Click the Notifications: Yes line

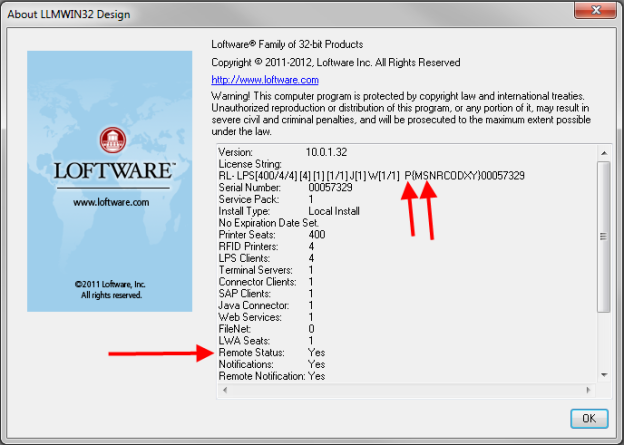[272, 364]
